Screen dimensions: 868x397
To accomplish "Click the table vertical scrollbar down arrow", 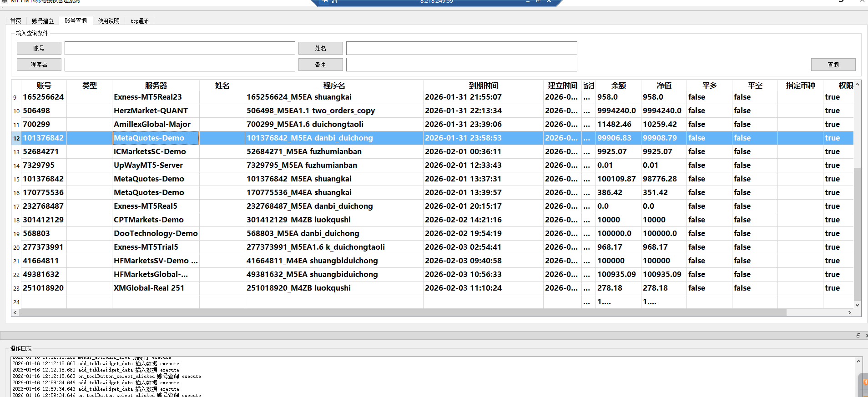I will pos(857,305).
